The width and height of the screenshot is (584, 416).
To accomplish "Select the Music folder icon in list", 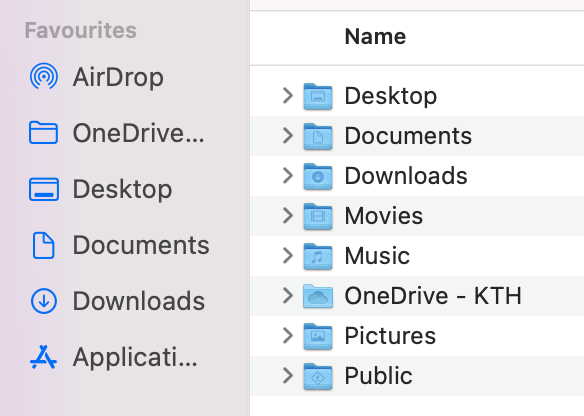I will [x=318, y=256].
